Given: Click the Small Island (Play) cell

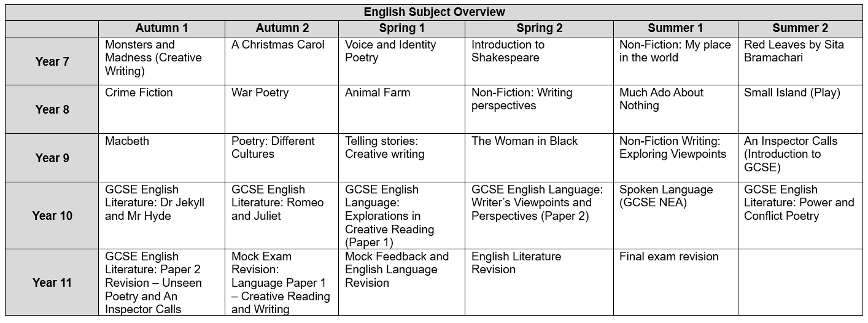Looking at the screenshot, I should pyautogui.click(x=800, y=109).
